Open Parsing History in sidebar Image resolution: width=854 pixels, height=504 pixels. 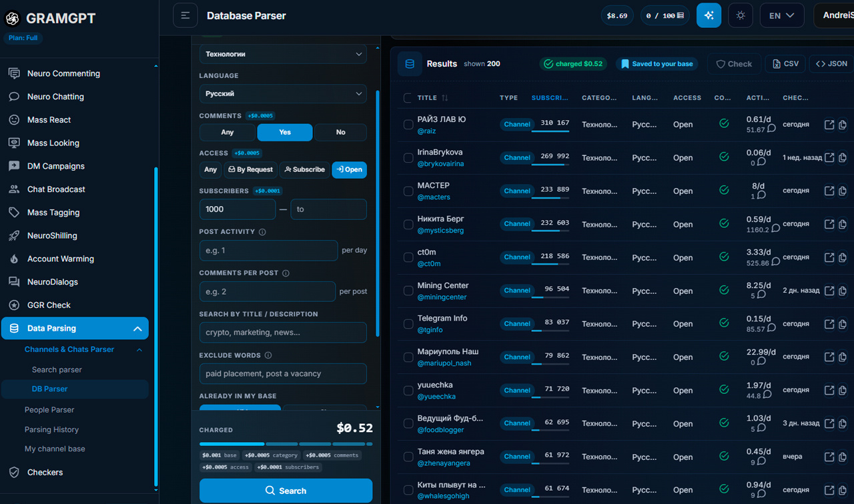pos(51,429)
